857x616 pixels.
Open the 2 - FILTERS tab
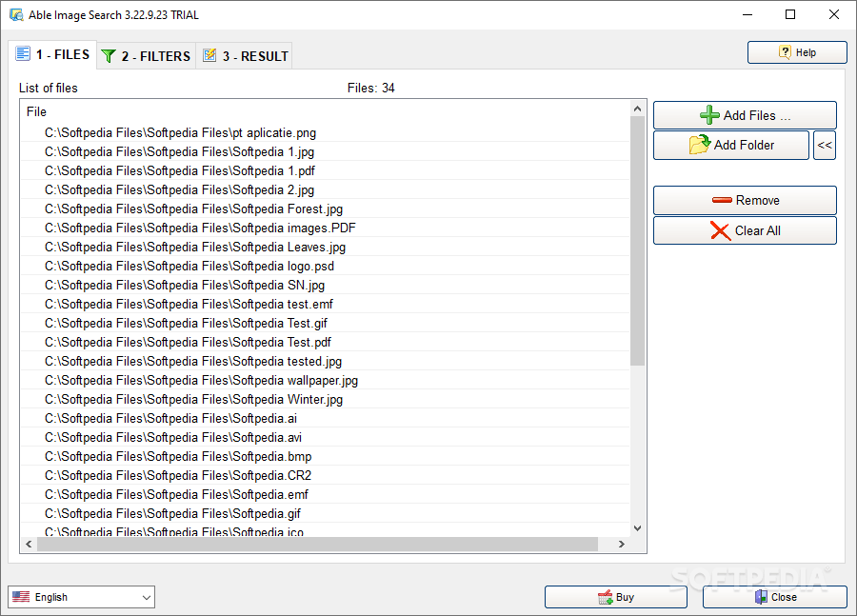pos(147,56)
